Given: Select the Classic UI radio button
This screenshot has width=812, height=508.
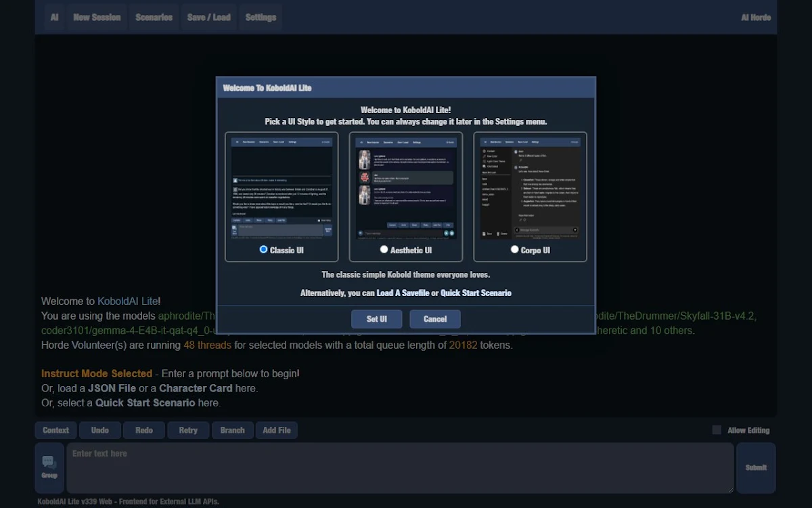Looking at the screenshot, I should (x=264, y=249).
